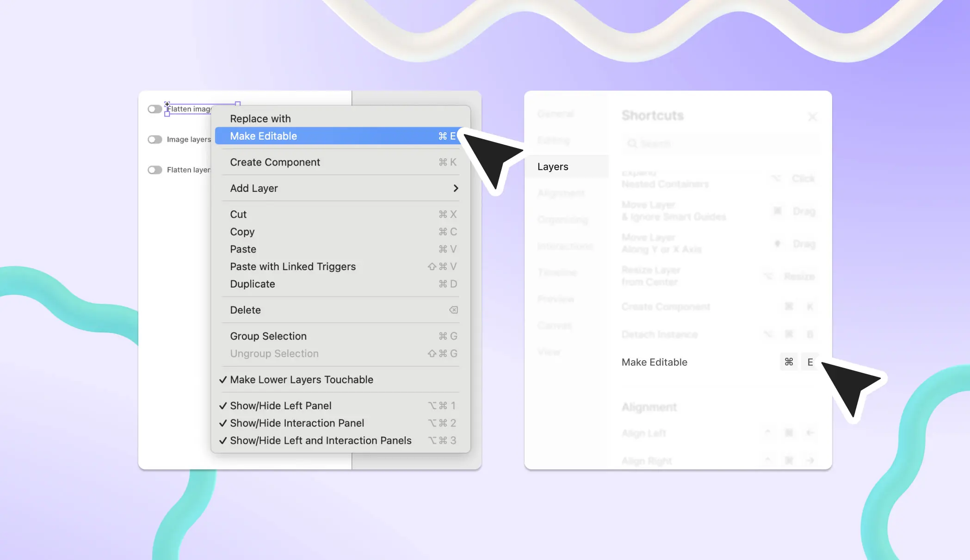Click Detach Instance shortcut icon

(789, 335)
